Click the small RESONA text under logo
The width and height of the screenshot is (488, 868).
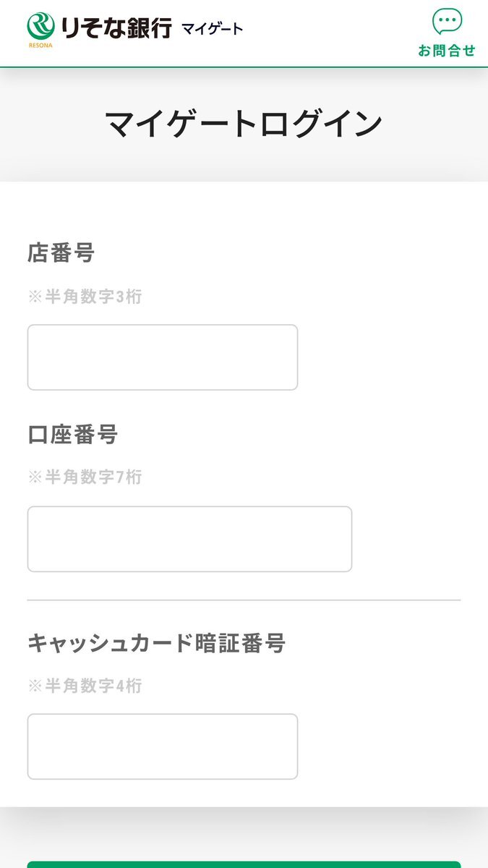(40, 46)
